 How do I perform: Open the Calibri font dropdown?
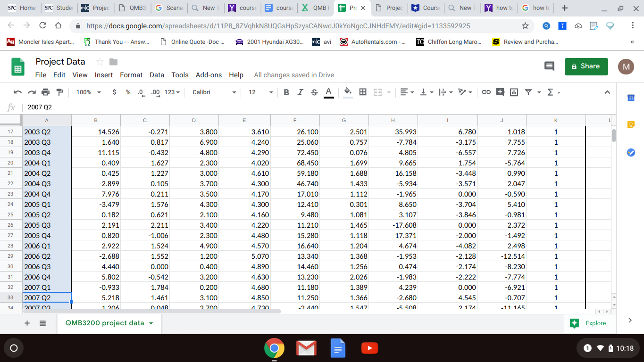[214, 92]
